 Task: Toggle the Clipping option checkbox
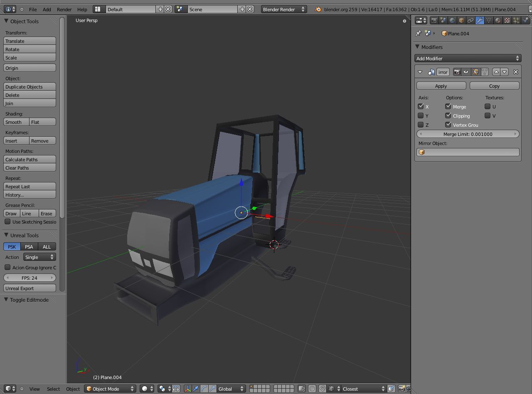(x=448, y=116)
